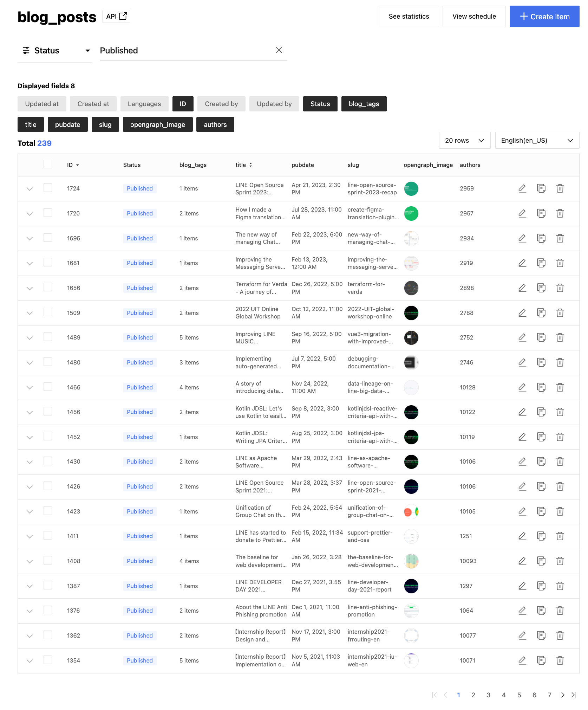Clear the Published filter value
Screen dimensions: 588x710
click(x=279, y=50)
